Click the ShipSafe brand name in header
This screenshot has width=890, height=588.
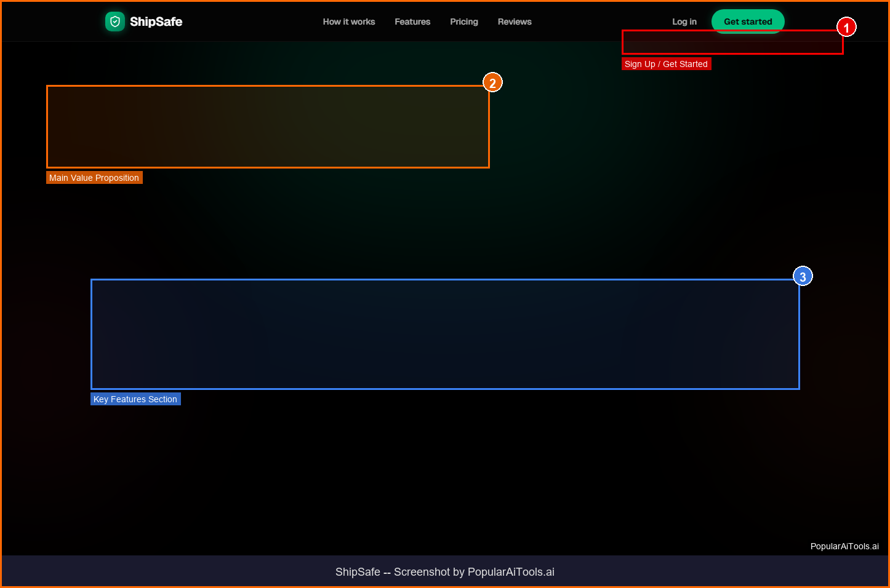156,22
